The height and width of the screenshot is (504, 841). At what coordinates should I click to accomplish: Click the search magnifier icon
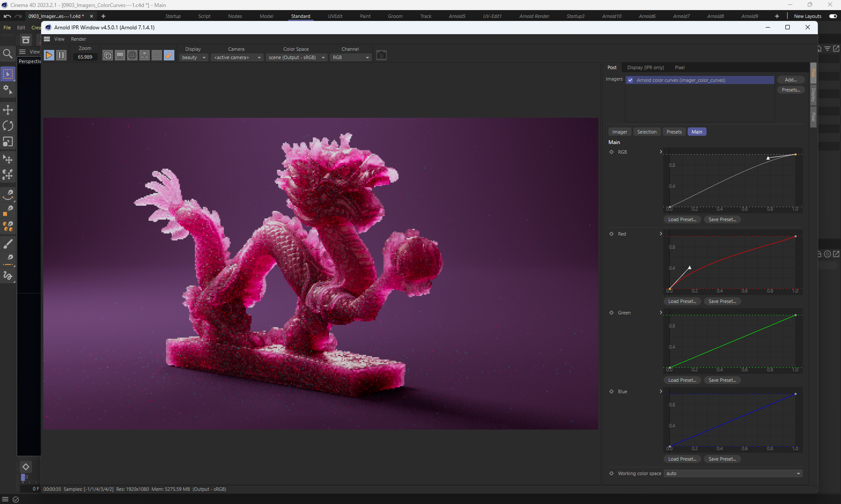7,53
